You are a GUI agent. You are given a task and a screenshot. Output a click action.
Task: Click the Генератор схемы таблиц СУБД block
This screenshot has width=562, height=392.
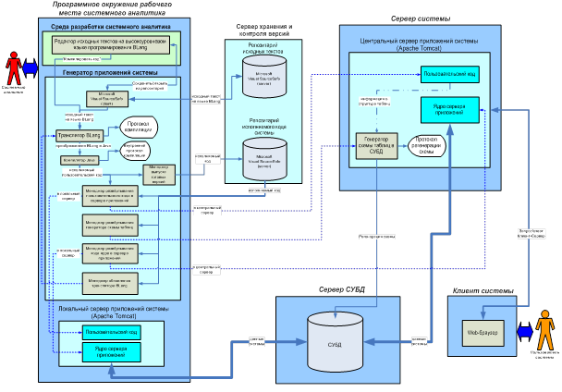(376, 146)
